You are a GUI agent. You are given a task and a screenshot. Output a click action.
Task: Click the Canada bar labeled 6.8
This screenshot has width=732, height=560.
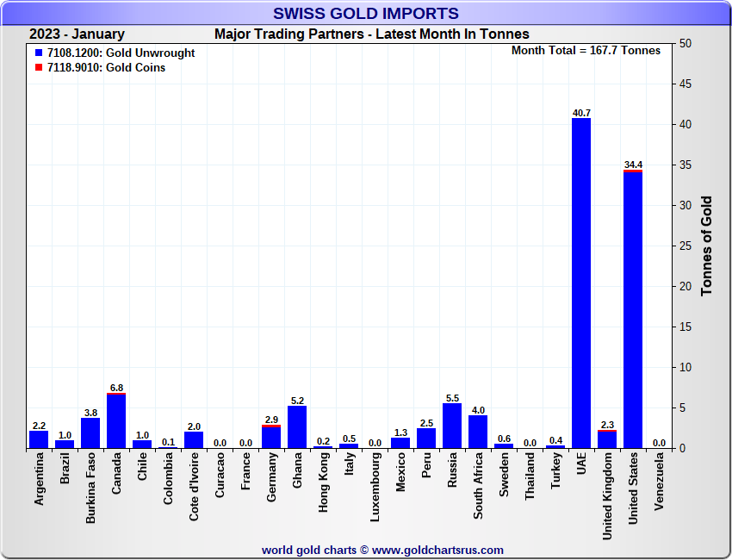point(116,420)
